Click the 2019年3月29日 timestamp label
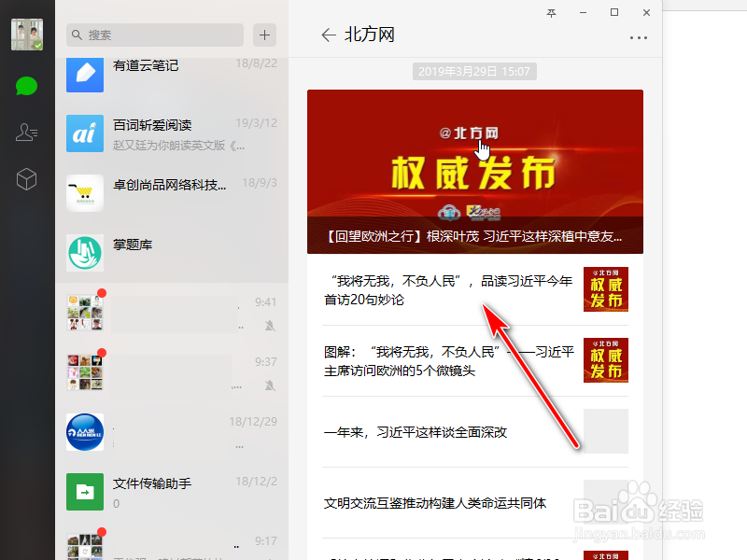Screen dimensions: 747x560 [x=474, y=70]
